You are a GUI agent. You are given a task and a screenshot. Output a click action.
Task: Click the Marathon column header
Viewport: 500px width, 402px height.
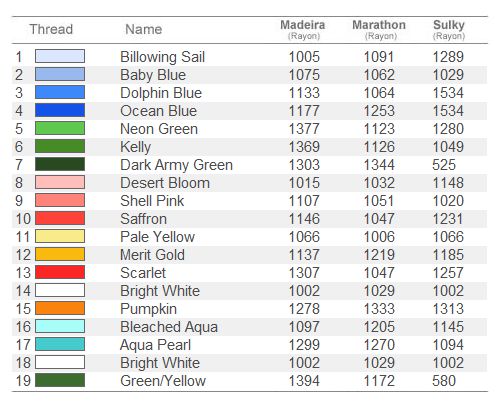[379, 29]
